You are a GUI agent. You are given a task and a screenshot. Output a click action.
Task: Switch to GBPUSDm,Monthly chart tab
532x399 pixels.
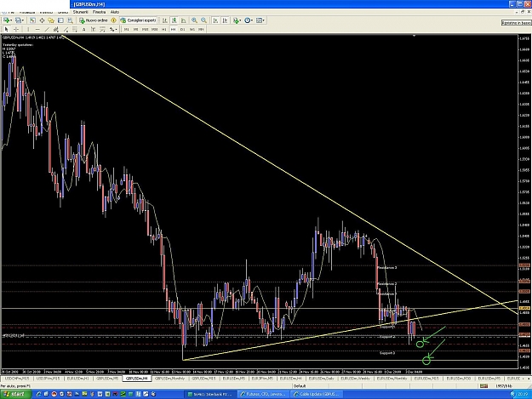(x=170, y=378)
